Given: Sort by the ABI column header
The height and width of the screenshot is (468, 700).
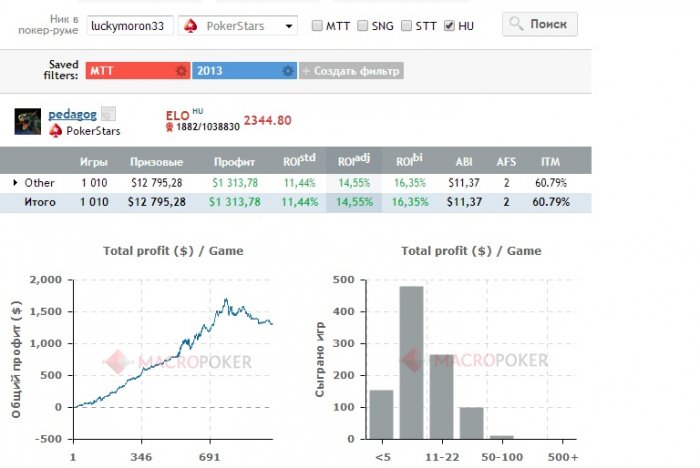Looking at the screenshot, I should pyautogui.click(x=464, y=162).
